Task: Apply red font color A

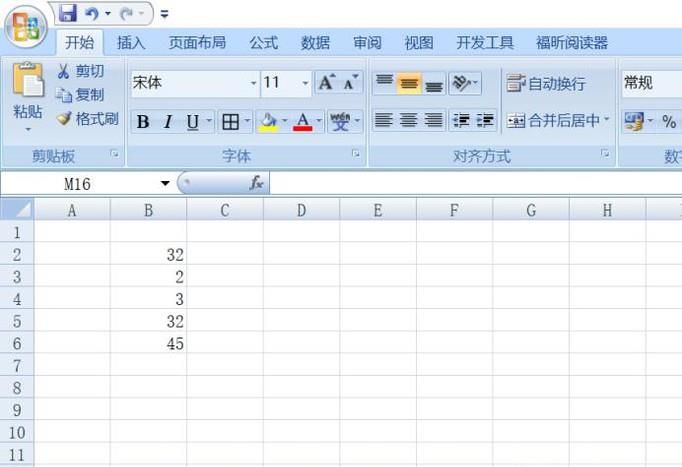Action: click(x=303, y=122)
